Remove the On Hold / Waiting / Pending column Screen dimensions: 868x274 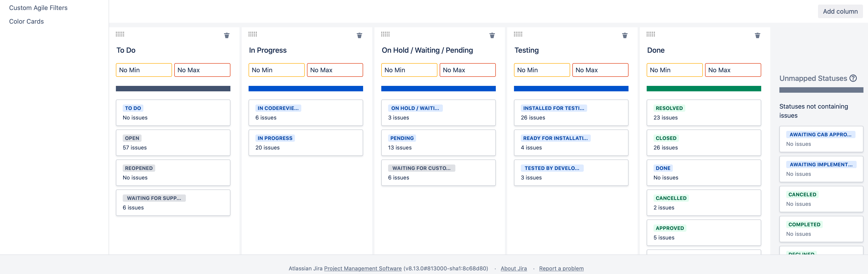click(492, 35)
